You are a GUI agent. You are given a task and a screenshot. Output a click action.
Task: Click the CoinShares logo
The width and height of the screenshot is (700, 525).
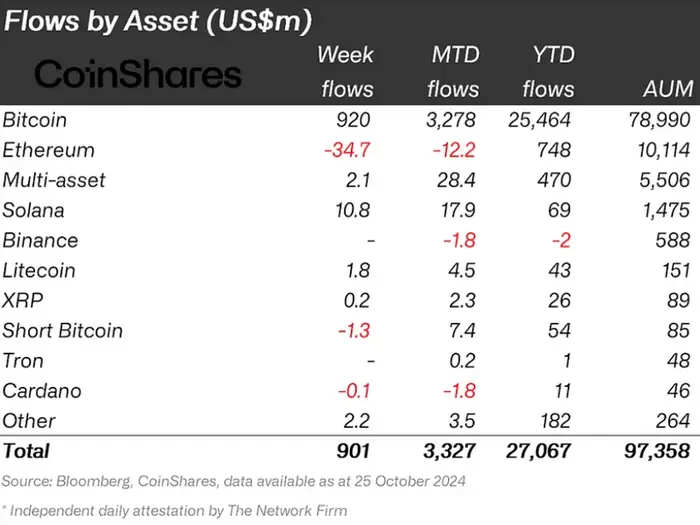tap(138, 73)
